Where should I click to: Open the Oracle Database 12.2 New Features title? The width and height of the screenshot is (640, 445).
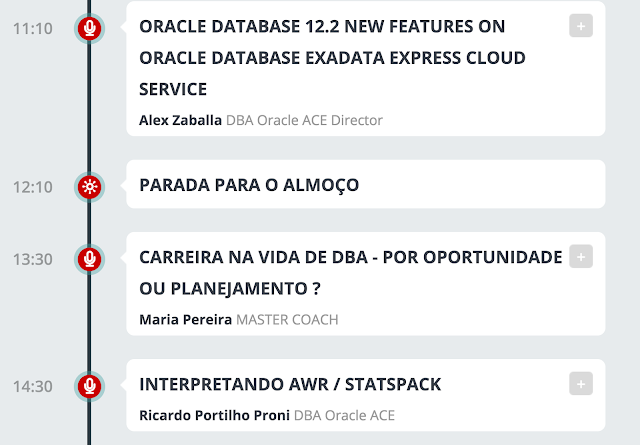click(x=332, y=58)
